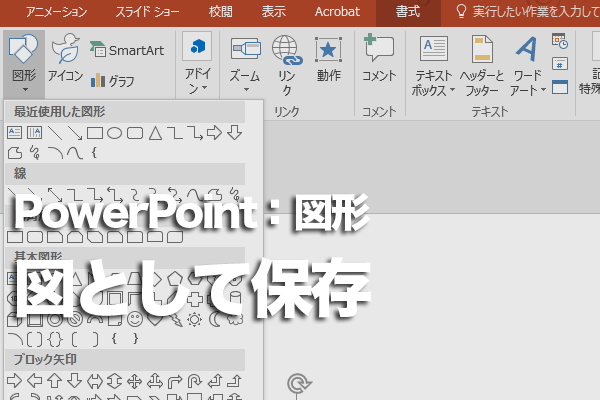This screenshot has height=400, width=600.
Task: Insert a SmartArt graphic
Action: coord(127,50)
